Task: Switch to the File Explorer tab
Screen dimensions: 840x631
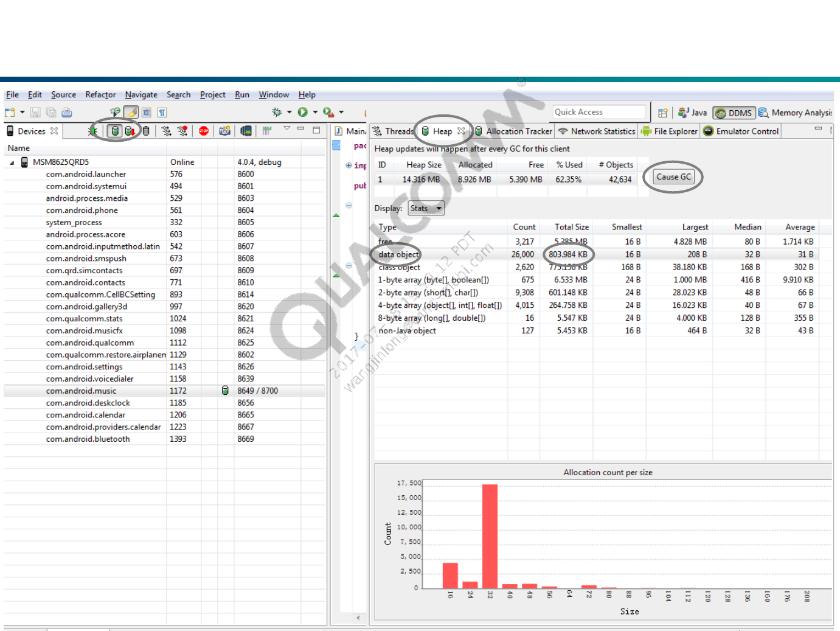Action: click(669, 131)
